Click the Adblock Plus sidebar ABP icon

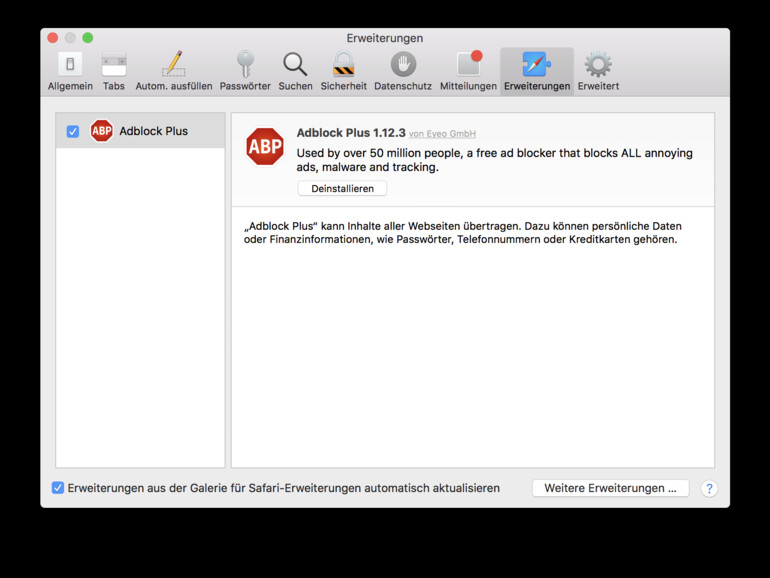click(102, 131)
